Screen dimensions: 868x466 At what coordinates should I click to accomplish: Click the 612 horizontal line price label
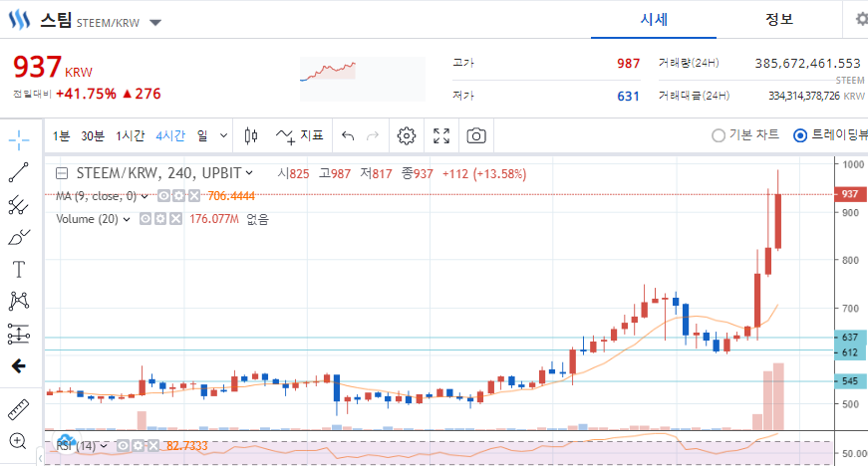(850, 352)
